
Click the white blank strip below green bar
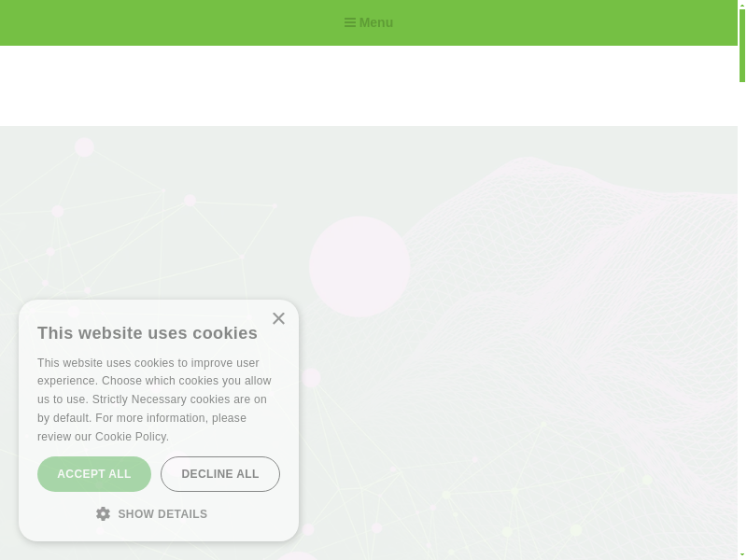pyautogui.click(x=369, y=86)
